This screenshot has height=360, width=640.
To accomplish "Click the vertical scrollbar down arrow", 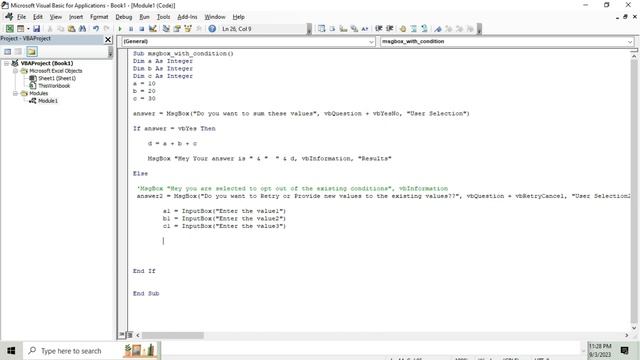I will click(634, 327).
